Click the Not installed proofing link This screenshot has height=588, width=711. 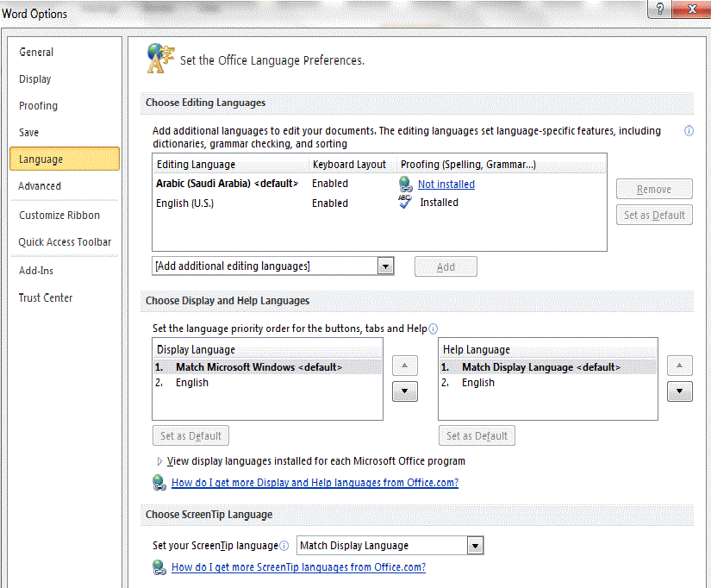pos(446,185)
